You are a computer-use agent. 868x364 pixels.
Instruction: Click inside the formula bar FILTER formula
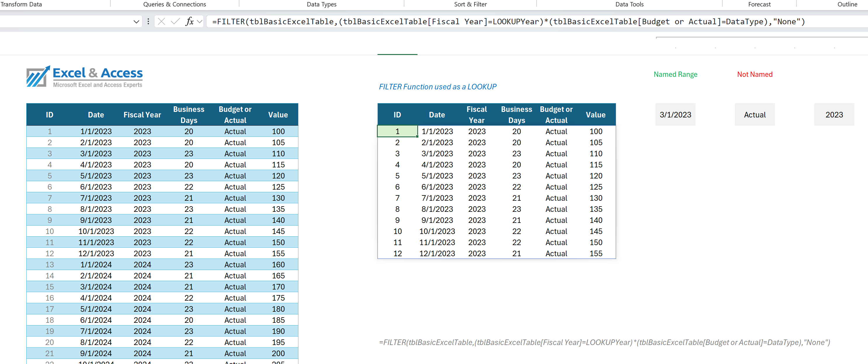coord(509,22)
